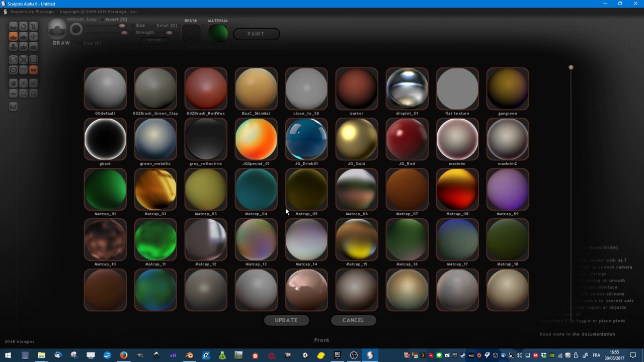Choose the Matcap_15 material
Screen dimensions: 644x362
coord(357,240)
